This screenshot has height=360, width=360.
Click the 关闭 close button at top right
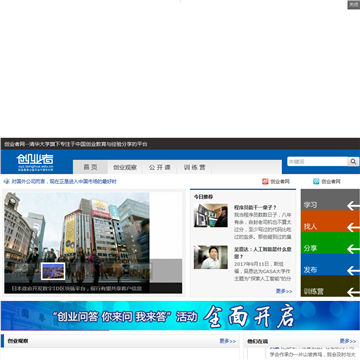(353, 5)
